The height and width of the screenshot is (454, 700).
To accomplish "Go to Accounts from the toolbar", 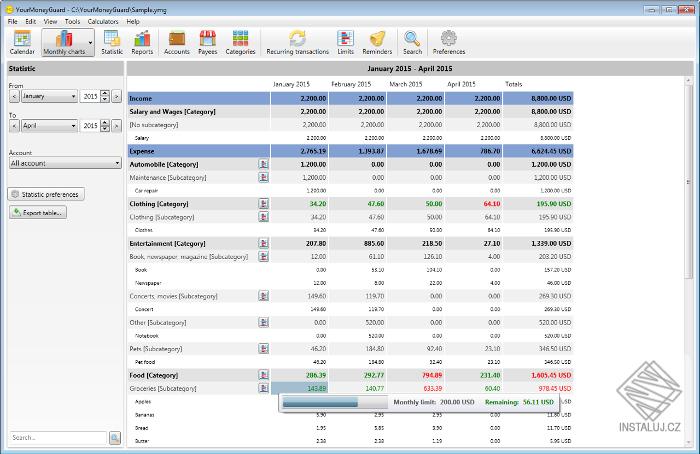I will point(176,43).
